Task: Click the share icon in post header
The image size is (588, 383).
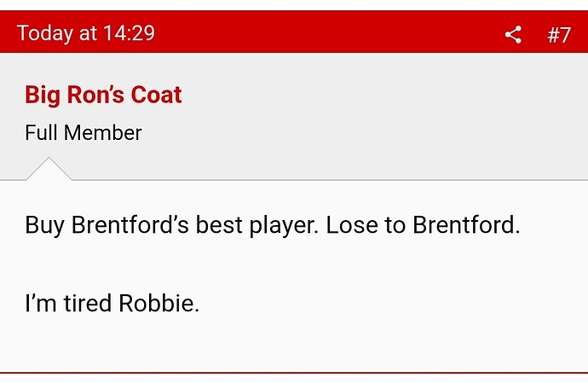Action: (512, 35)
